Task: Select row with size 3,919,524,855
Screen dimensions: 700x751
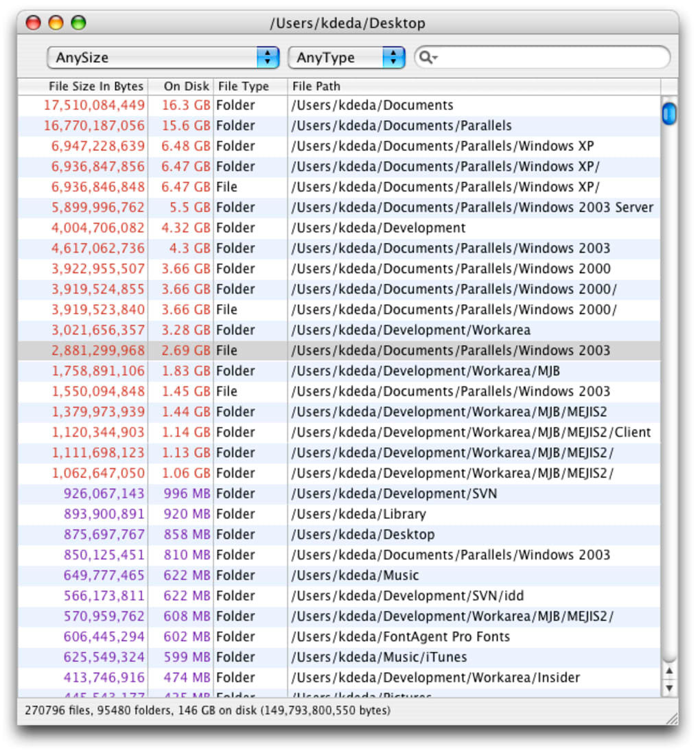Action: click(339, 289)
